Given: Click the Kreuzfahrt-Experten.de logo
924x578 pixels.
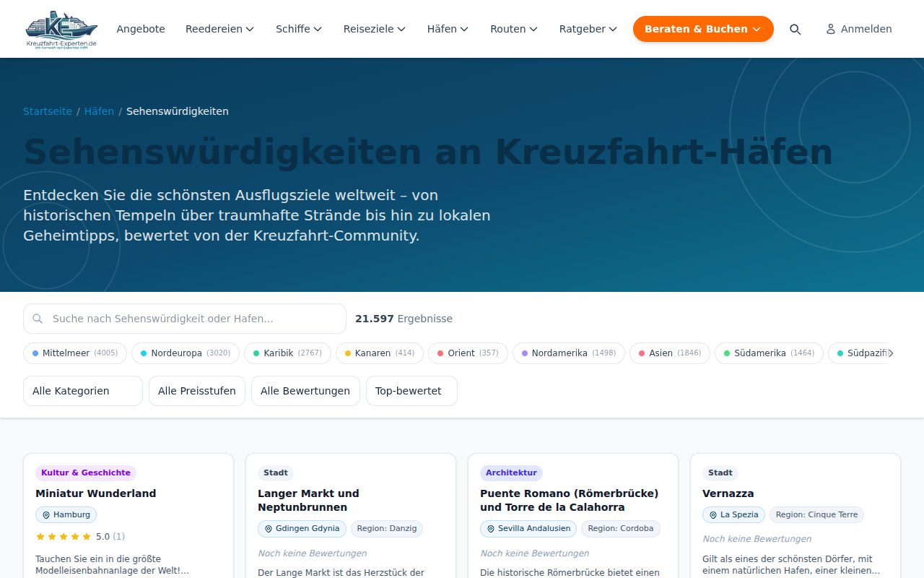Looking at the screenshot, I should [61, 29].
